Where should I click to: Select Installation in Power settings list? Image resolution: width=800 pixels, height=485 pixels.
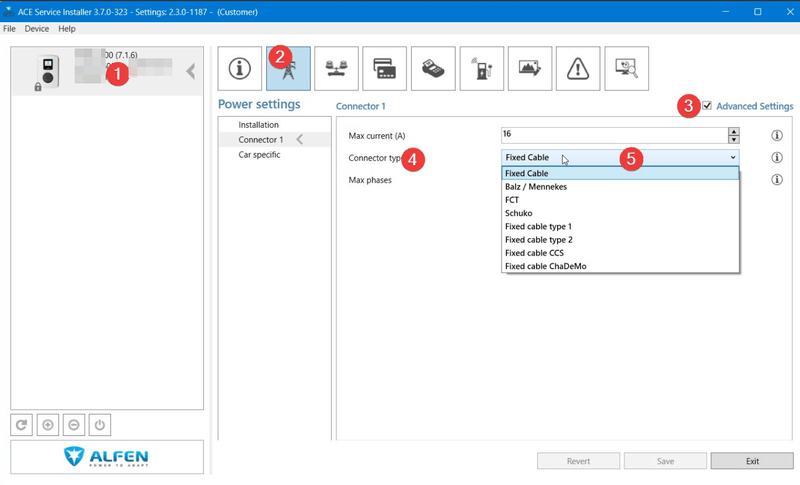258,124
